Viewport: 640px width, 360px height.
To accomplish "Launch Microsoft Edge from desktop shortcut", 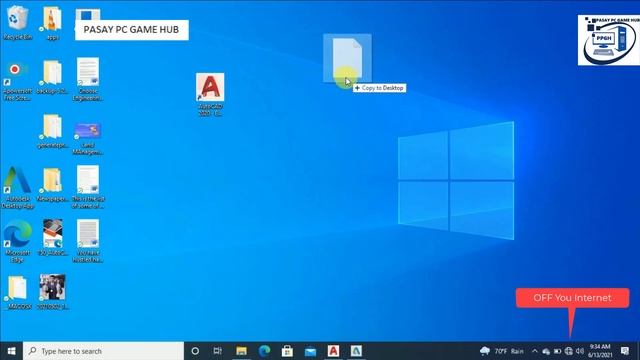I will point(17,241).
